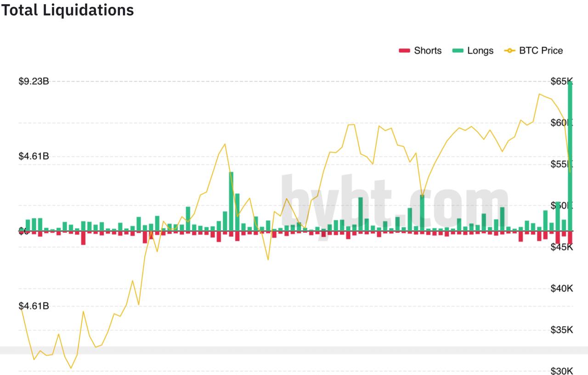Toggle the BTC Price label in legend
This screenshot has width=588, height=375.
click(541, 50)
